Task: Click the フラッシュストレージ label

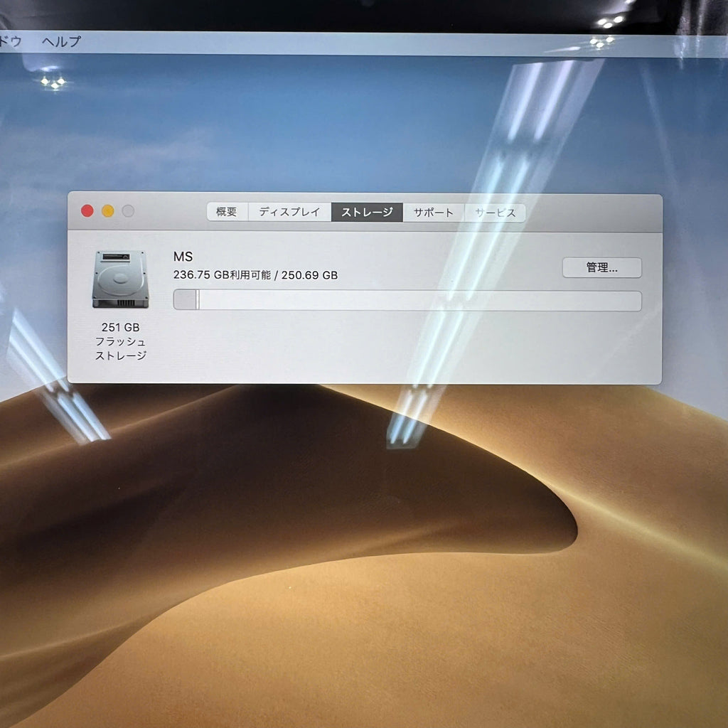Action: click(x=121, y=348)
